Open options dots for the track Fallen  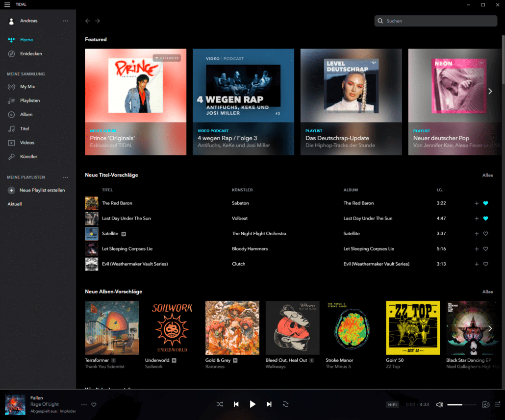pos(84,405)
